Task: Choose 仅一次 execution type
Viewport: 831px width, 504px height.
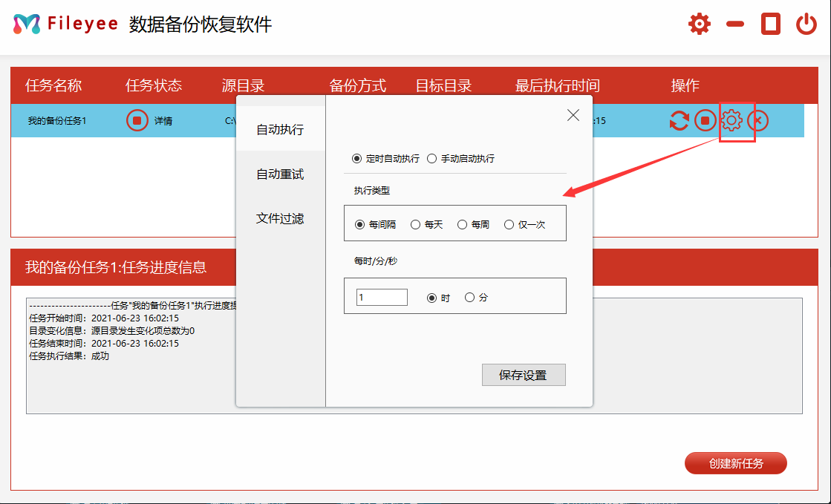Action: point(509,225)
